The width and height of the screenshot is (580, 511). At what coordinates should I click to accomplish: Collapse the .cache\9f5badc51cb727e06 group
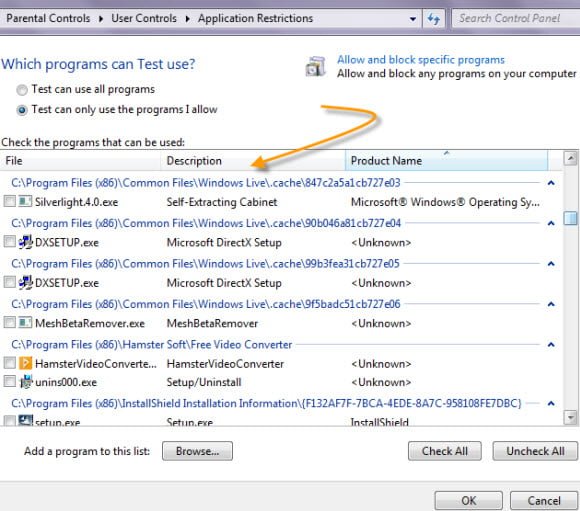[x=551, y=304]
